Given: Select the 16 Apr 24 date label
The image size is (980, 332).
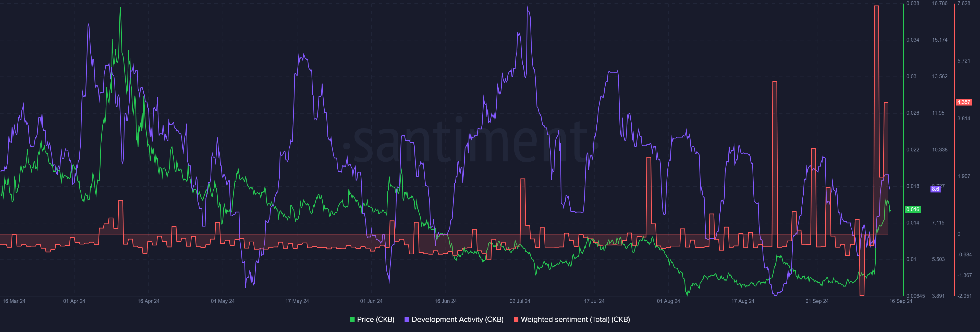Looking at the screenshot, I should pyautogui.click(x=148, y=301).
